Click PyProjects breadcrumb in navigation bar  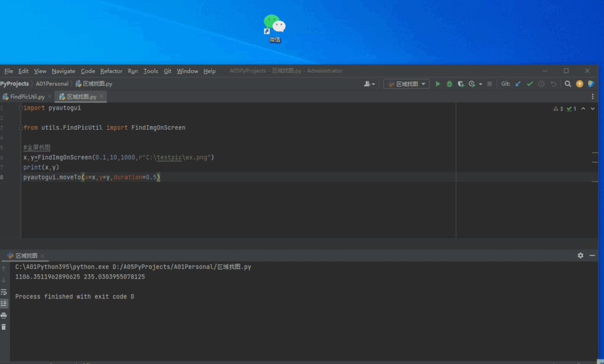(14, 84)
